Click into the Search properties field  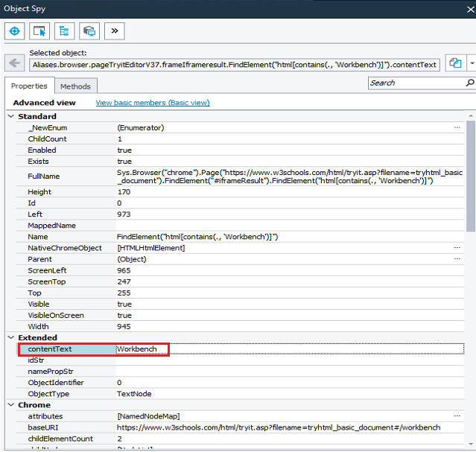tap(416, 83)
